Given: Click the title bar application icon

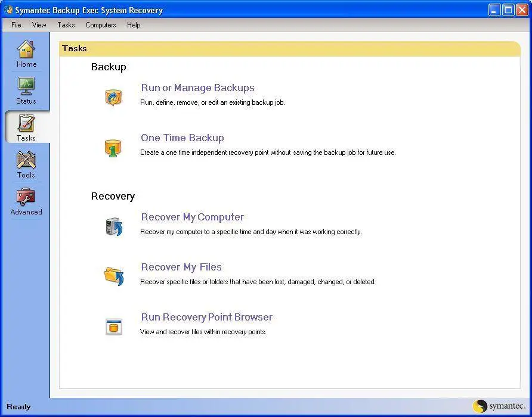Looking at the screenshot, I should (8, 10).
